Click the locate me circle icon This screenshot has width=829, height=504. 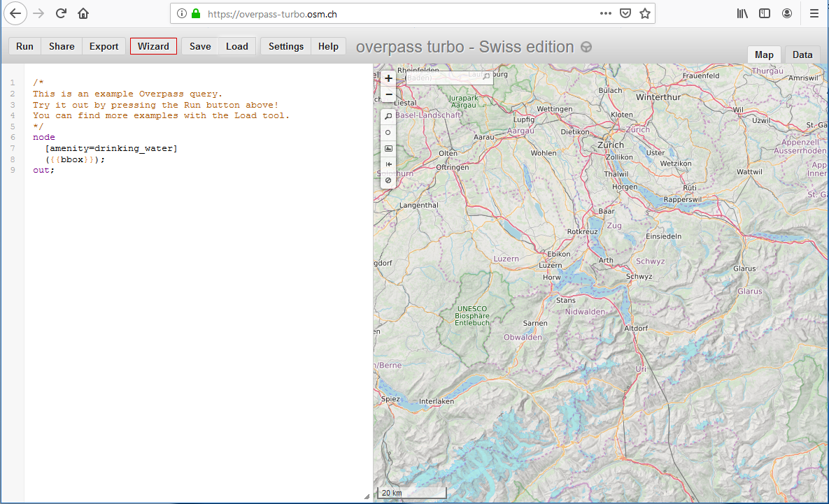point(388,132)
